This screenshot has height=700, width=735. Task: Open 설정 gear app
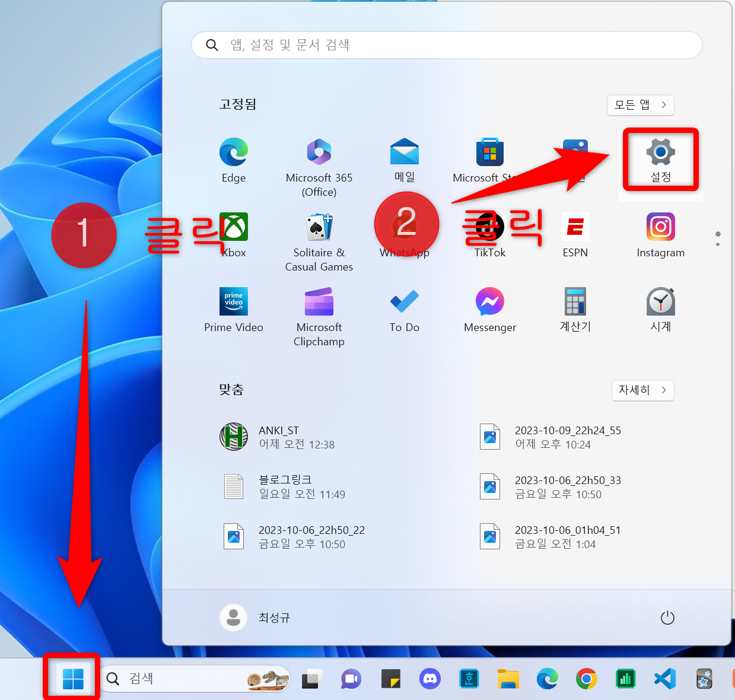(661, 160)
